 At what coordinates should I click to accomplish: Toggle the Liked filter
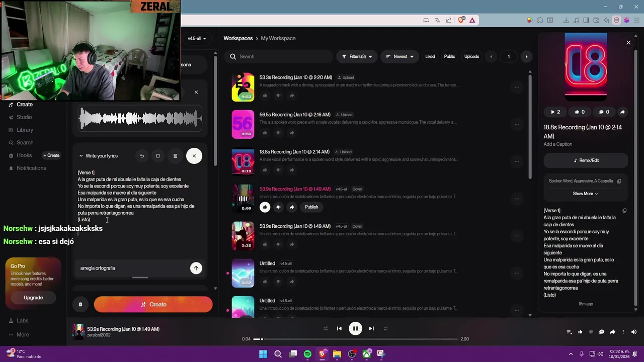click(x=430, y=56)
